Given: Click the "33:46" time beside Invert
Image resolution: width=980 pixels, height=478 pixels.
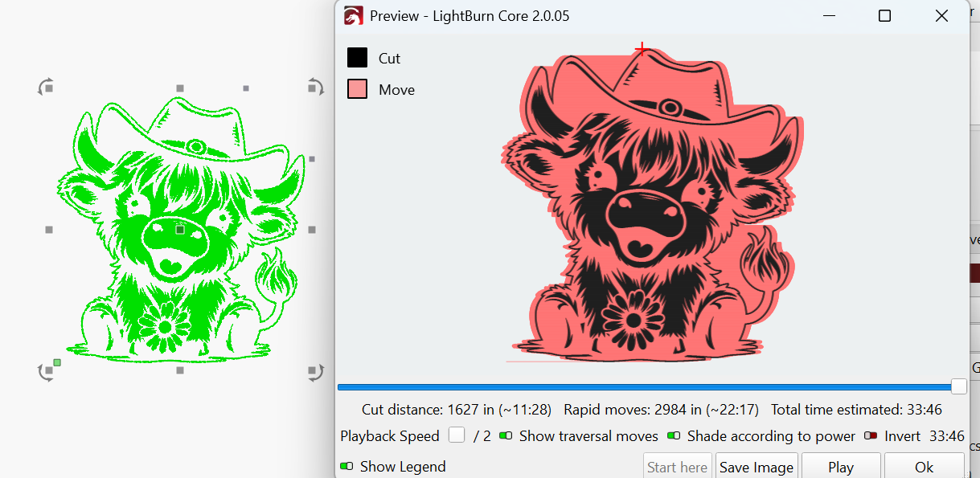Looking at the screenshot, I should pyautogui.click(x=947, y=436).
